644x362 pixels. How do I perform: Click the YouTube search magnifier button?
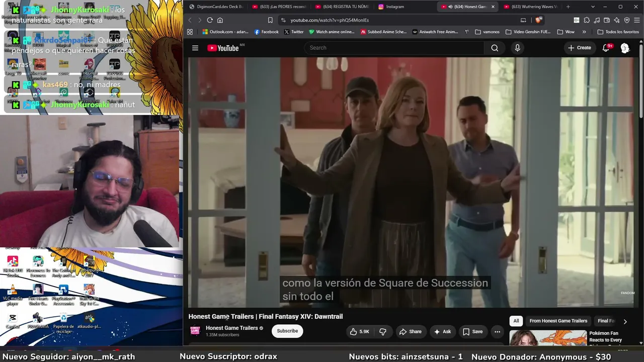[x=495, y=48]
